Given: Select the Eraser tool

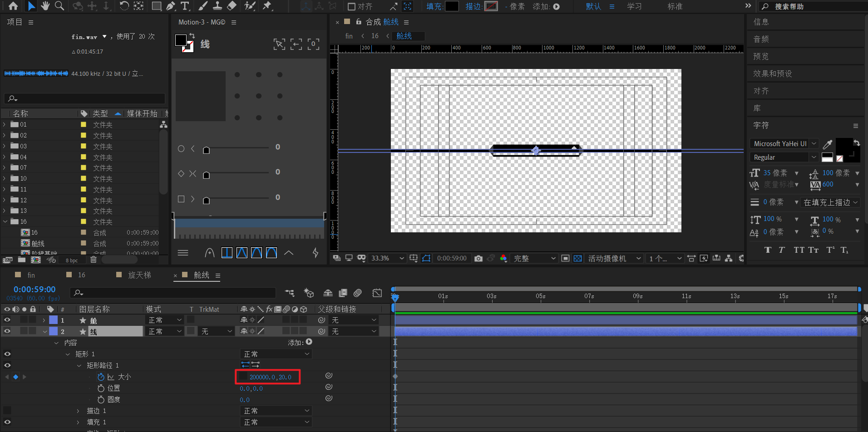Looking at the screenshot, I should tap(232, 6).
